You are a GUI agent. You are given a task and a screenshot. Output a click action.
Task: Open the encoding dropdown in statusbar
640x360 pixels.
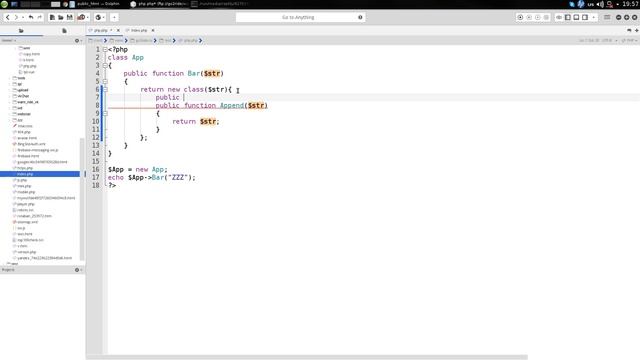pos(609,40)
